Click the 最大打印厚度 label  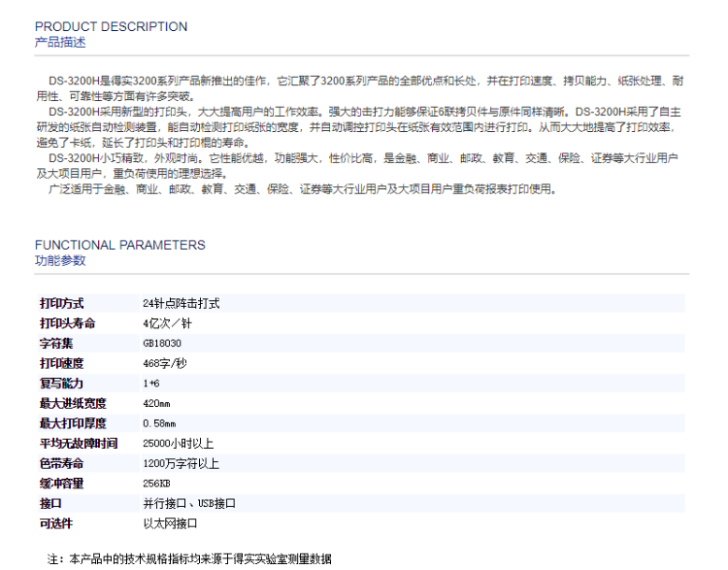73,423
